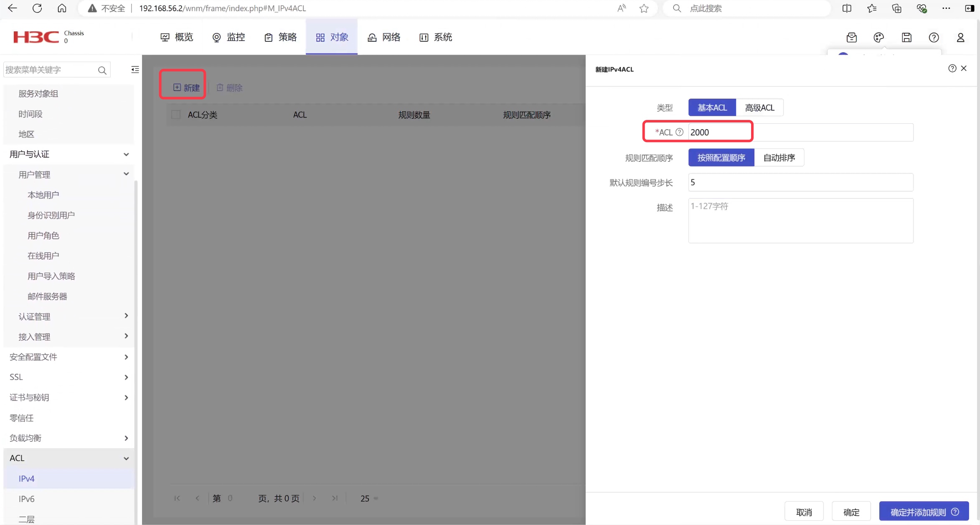
Task: Open browser collections icon
Action: point(896,8)
